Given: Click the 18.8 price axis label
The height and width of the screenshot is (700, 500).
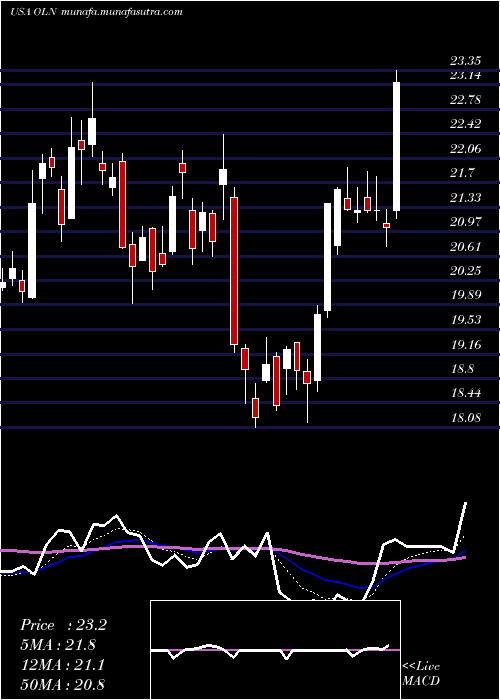Looking at the screenshot, I should click(462, 369).
